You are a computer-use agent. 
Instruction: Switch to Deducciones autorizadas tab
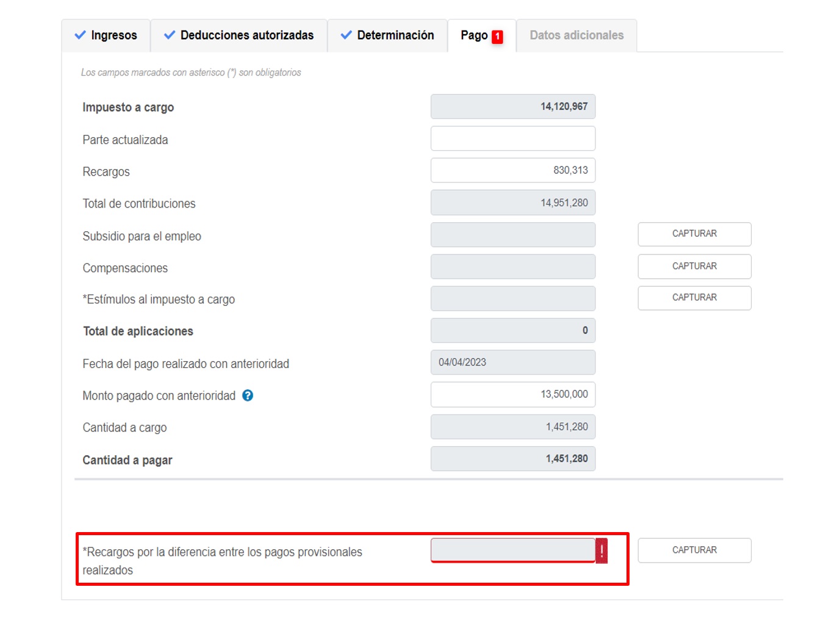point(239,35)
